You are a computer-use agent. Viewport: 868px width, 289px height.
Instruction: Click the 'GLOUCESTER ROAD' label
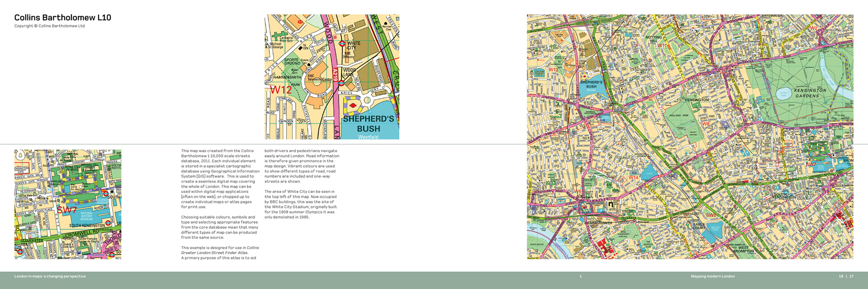click(x=33, y=243)
